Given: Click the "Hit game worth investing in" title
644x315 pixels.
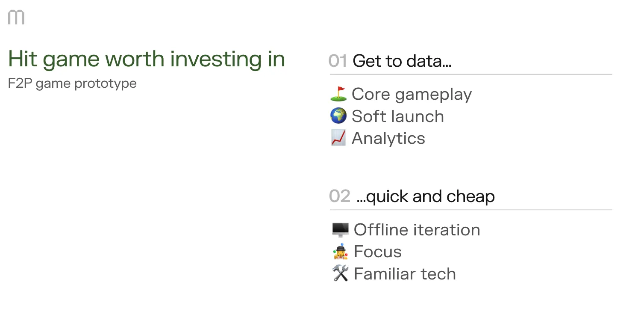Looking at the screenshot, I should click(x=147, y=59).
